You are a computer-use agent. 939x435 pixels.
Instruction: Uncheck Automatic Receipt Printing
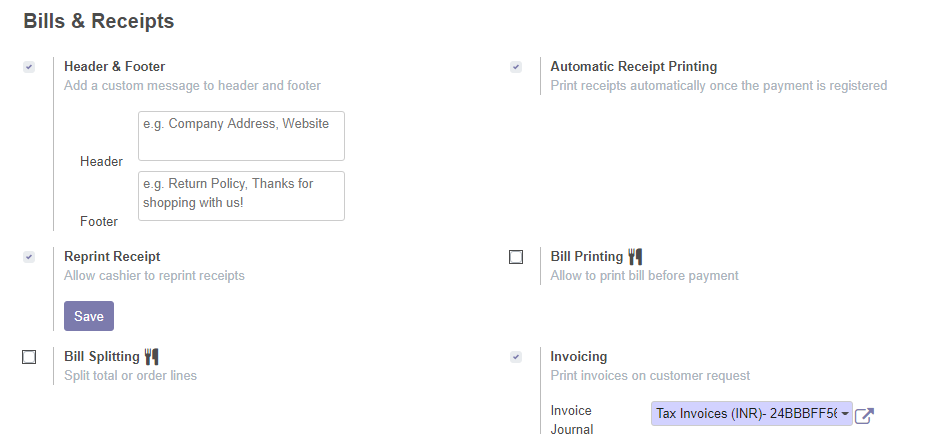516,67
